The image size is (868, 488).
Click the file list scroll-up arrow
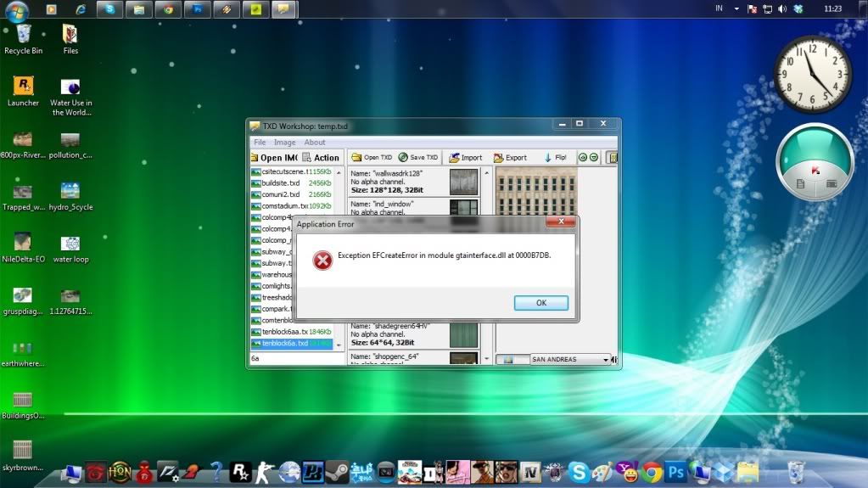point(339,173)
